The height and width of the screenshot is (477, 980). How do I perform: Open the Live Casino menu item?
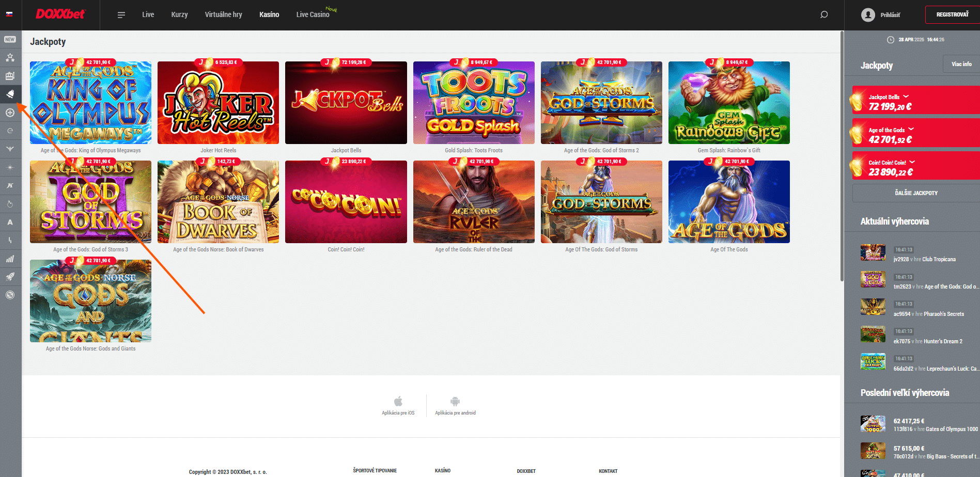click(x=313, y=14)
